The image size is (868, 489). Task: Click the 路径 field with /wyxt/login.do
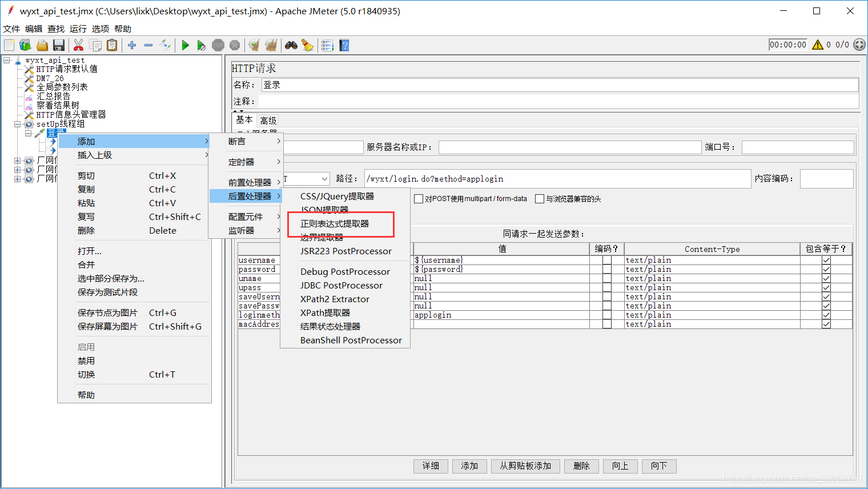pos(557,179)
